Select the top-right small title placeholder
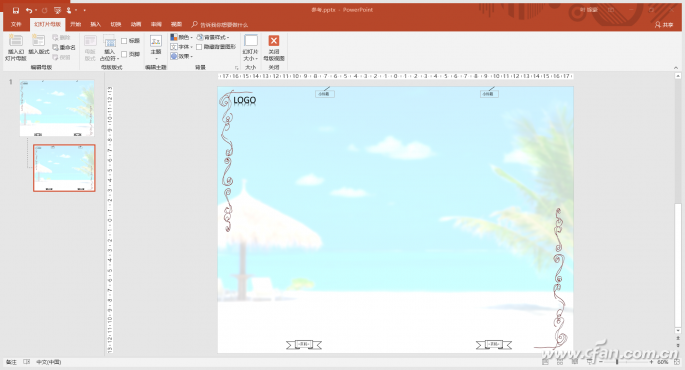 click(x=489, y=94)
